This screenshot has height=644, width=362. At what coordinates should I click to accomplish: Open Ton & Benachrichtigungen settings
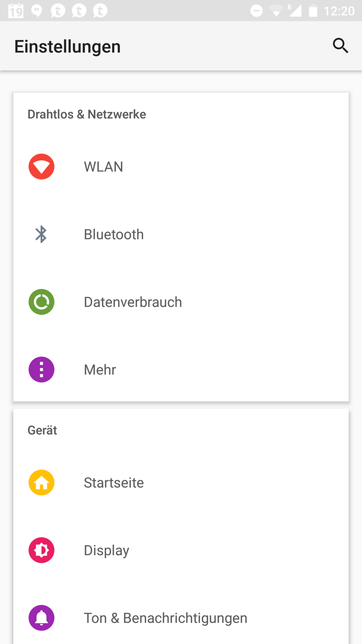click(x=165, y=618)
